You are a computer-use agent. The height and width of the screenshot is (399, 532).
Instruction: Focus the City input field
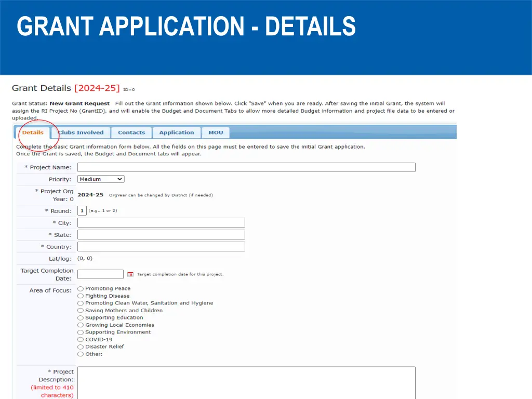[x=161, y=223]
